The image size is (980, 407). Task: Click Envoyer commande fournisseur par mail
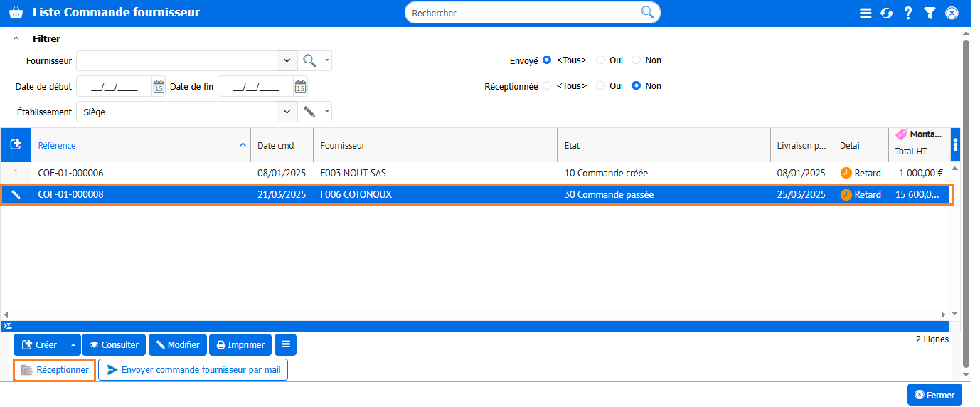[193, 370]
